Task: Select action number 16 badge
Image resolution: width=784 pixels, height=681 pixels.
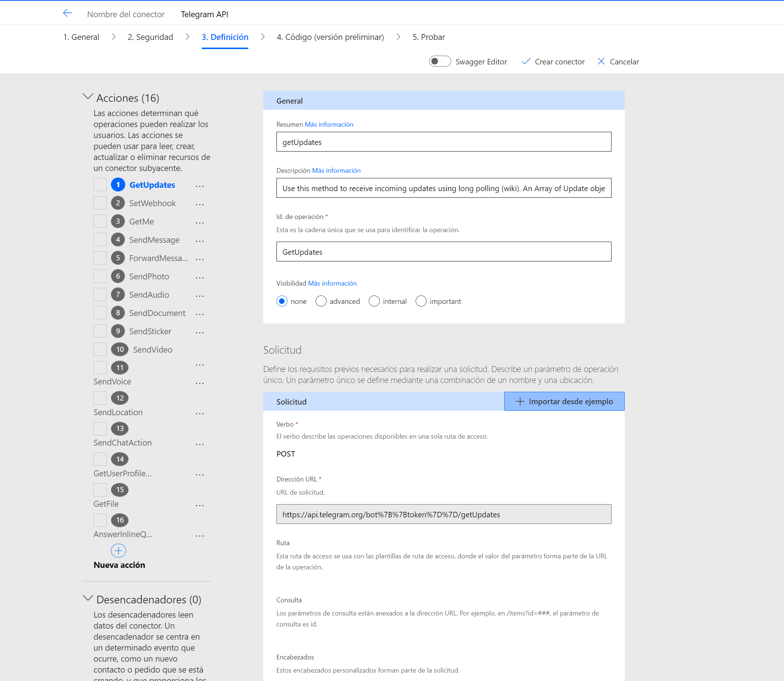Action: click(x=120, y=520)
